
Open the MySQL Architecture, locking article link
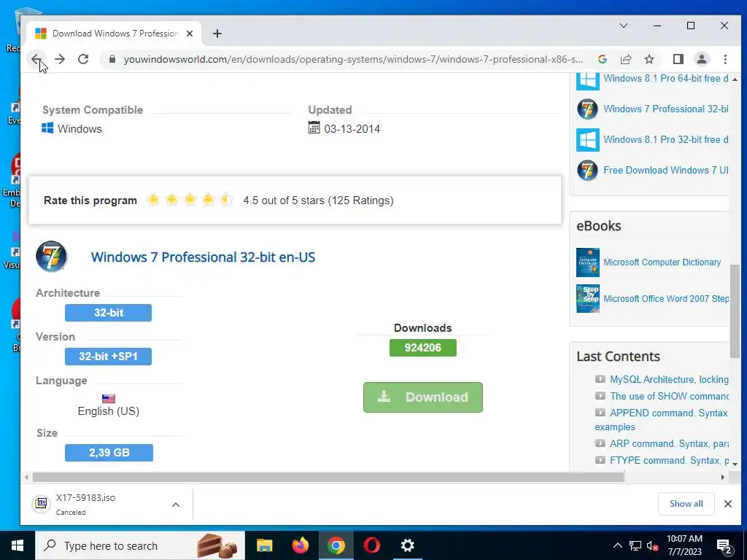pyautogui.click(x=669, y=379)
